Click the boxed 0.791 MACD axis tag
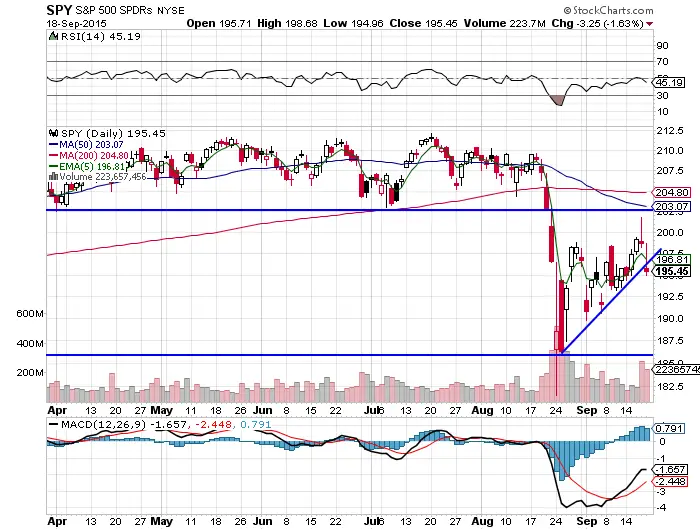This screenshot has height=530, width=700. [669, 429]
